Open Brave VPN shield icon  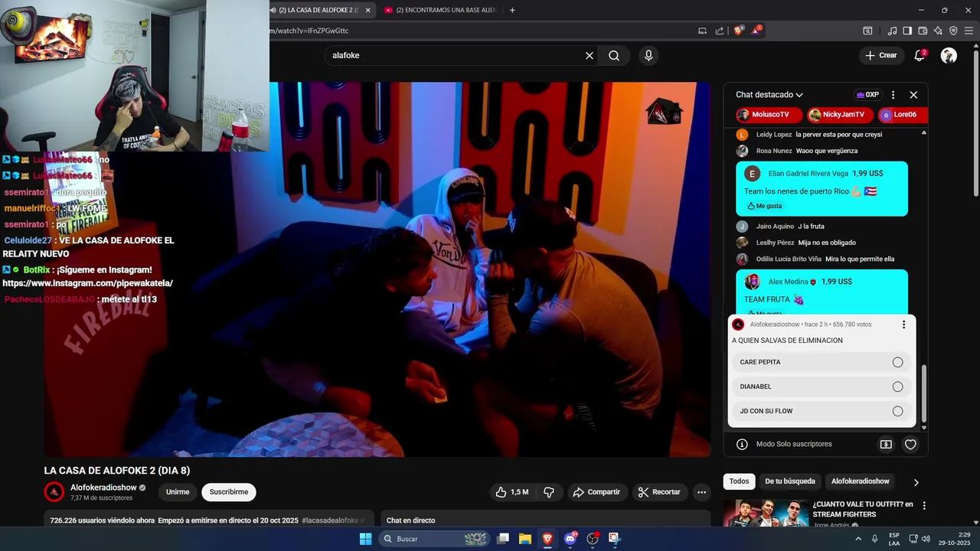point(953,31)
